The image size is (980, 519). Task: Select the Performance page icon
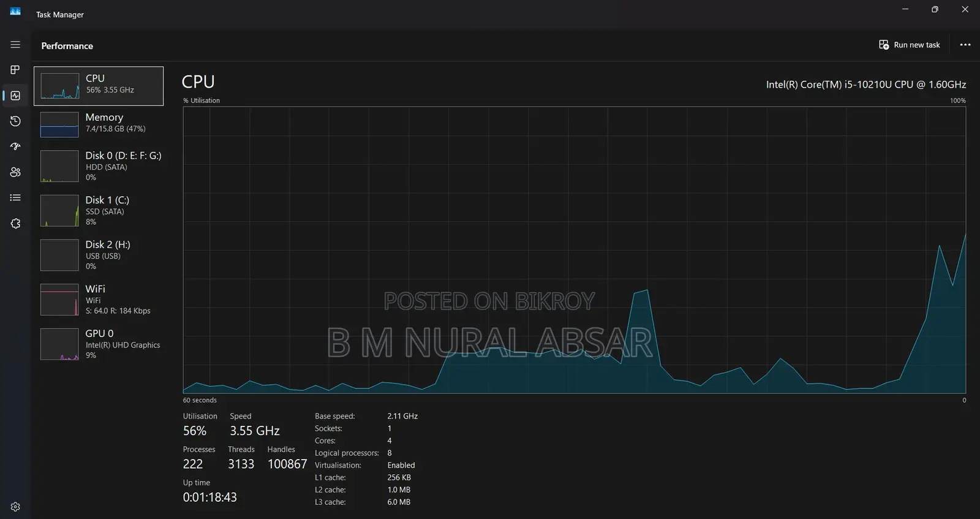click(15, 96)
